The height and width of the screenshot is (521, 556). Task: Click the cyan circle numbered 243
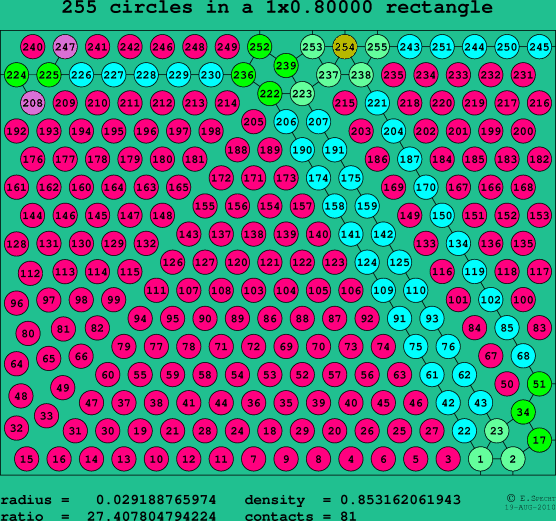[x=410, y=47]
